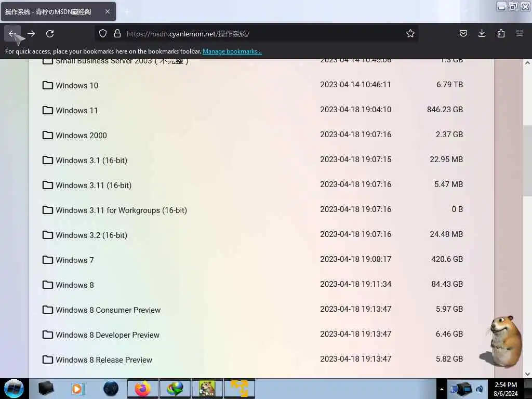Open the taskbar clock showing 2:54 PM
532x399 pixels.
[x=506, y=389]
